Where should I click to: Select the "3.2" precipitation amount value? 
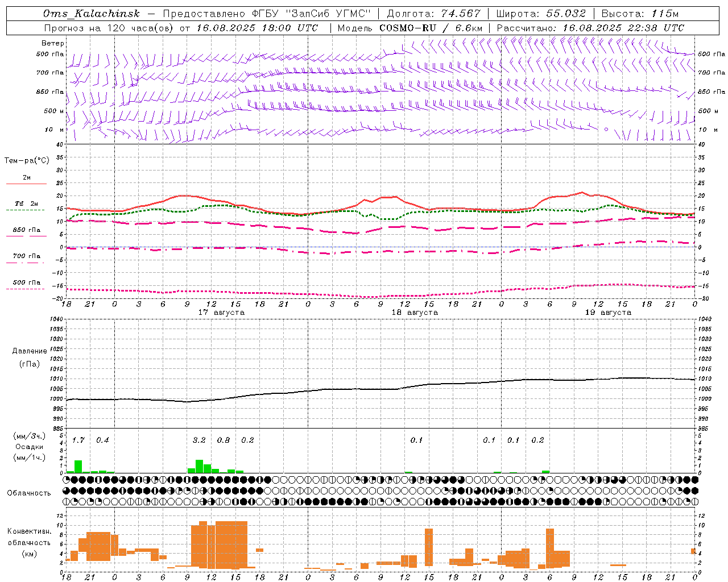point(199,440)
